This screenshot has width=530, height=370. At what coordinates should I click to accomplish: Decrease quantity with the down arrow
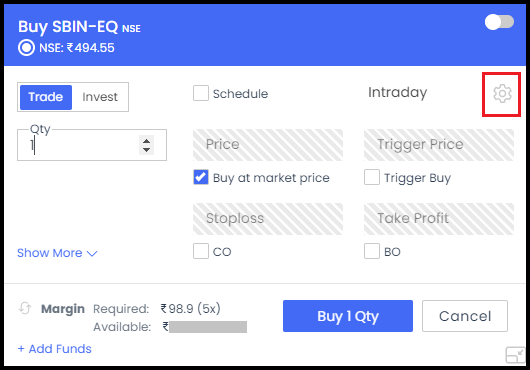(146, 150)
